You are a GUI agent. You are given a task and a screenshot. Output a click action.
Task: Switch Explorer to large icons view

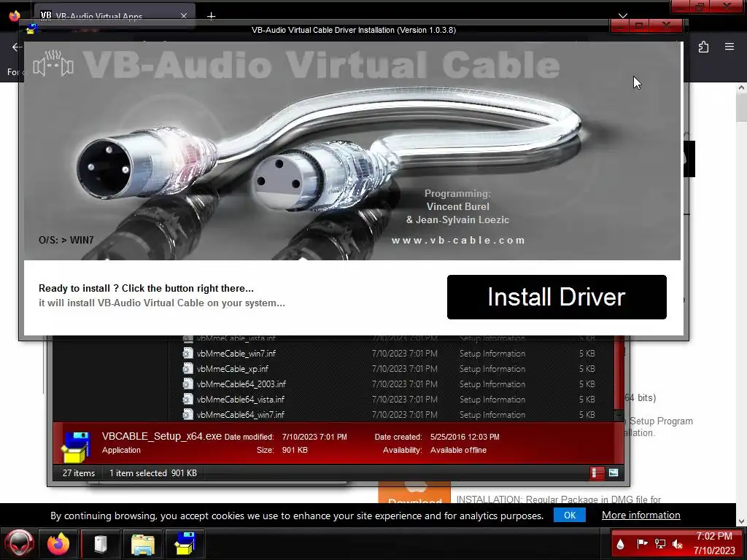pyautogui.click(x=613, y=472)
